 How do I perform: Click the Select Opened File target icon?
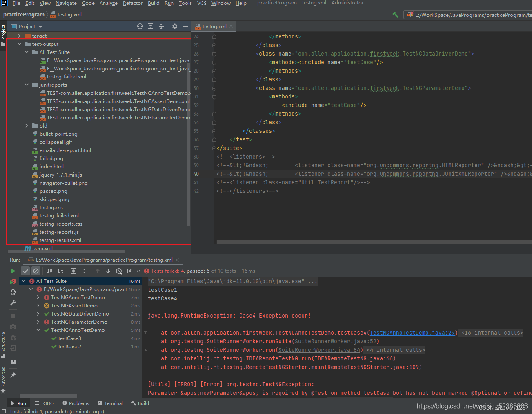[x=140, y=26]
